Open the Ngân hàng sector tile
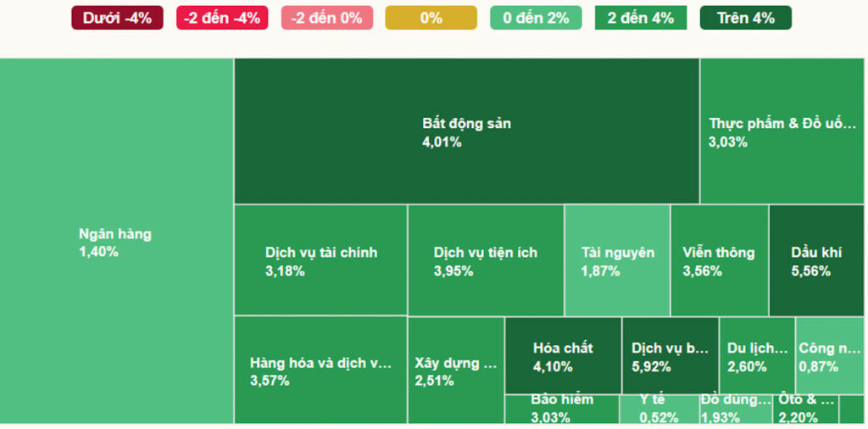 pyautogui.click(x=116, y=242)
